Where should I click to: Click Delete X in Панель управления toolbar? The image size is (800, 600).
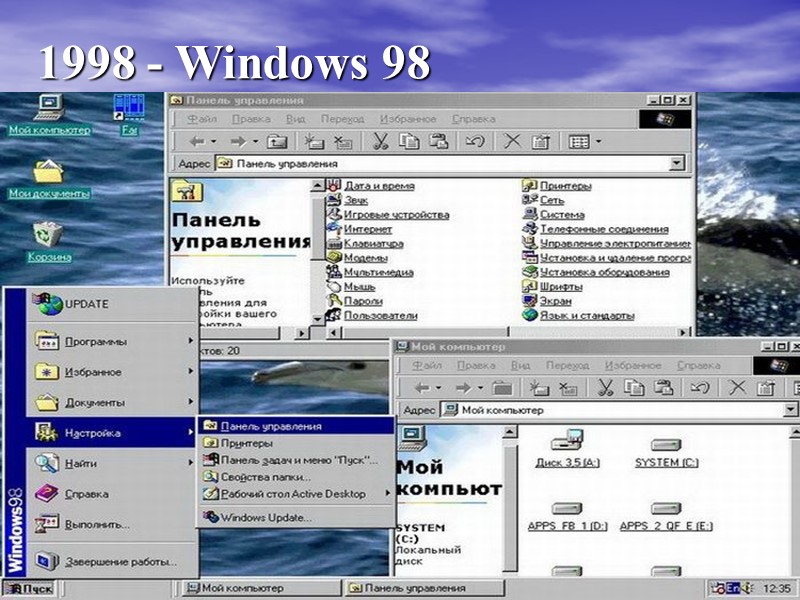(512, 141)
